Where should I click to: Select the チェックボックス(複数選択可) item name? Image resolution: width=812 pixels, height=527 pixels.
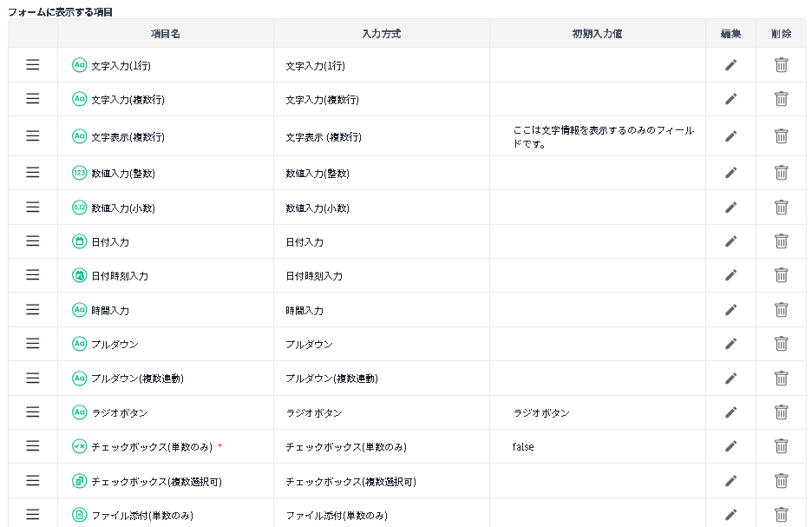pyautogui.click(x=156, y=481)
